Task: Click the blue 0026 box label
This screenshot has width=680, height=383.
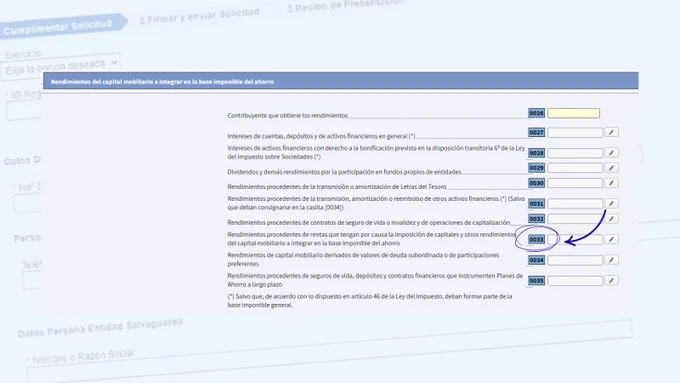Action: tap(536, 113)
